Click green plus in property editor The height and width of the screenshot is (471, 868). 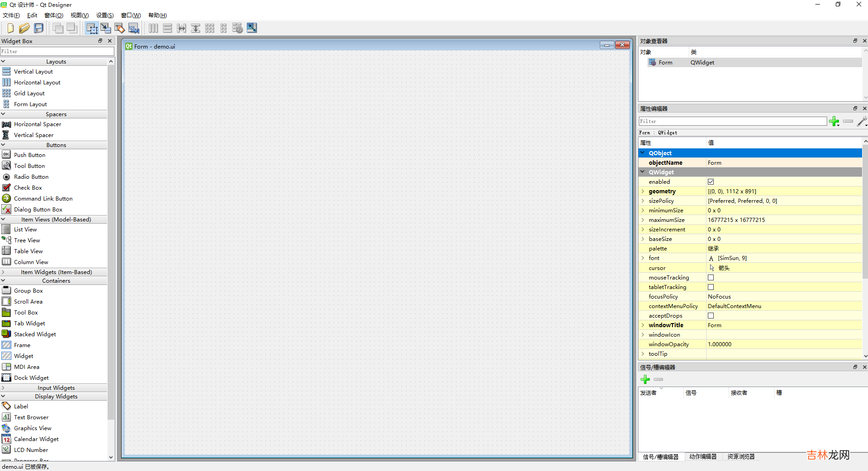pos(834,121)
